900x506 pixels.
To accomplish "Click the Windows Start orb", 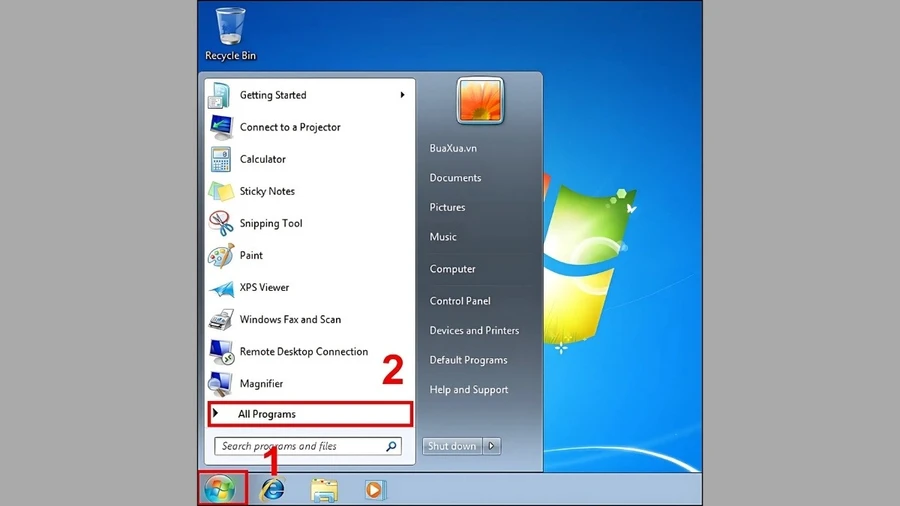I will [220, 489].
